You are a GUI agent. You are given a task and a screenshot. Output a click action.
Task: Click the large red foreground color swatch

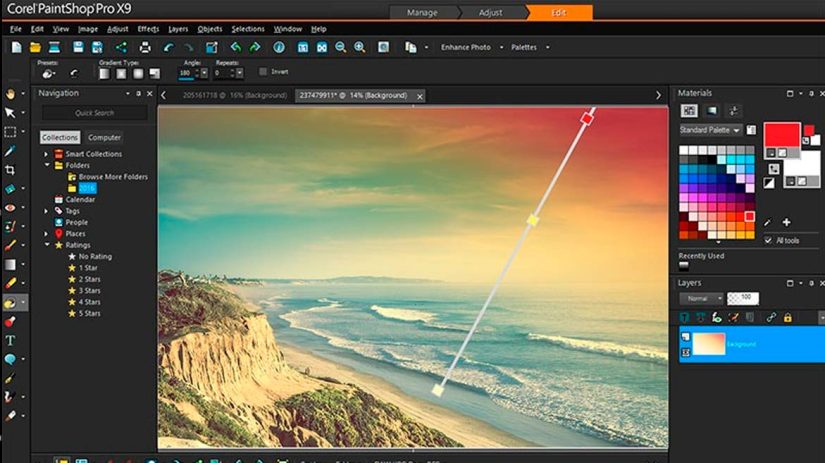click(x=781, y=135)
